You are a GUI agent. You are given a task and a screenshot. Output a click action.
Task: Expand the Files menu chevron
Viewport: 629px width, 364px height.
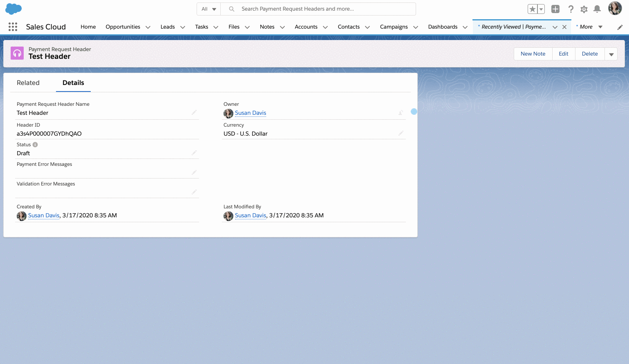click(247, 27)
